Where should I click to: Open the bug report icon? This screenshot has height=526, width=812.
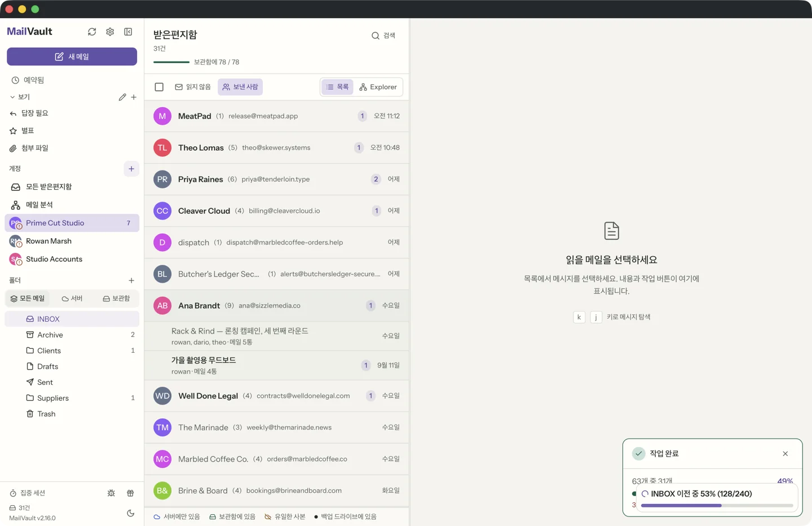click(111, 493)
